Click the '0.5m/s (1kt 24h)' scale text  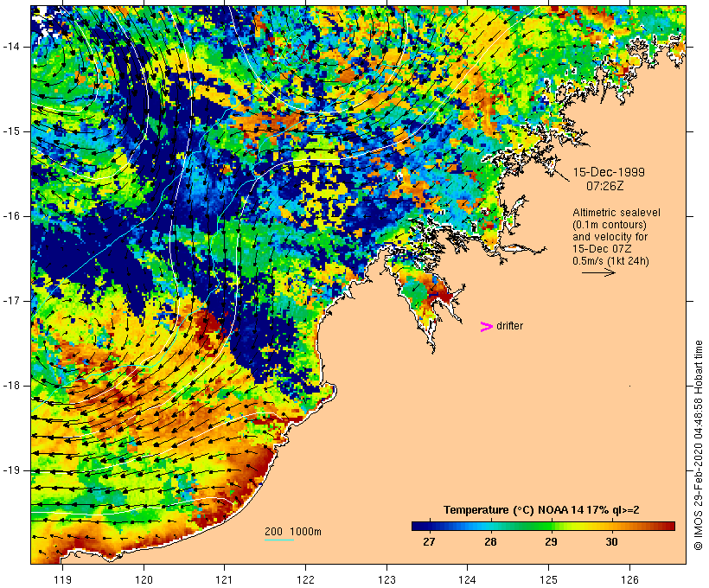click(610, 261)
